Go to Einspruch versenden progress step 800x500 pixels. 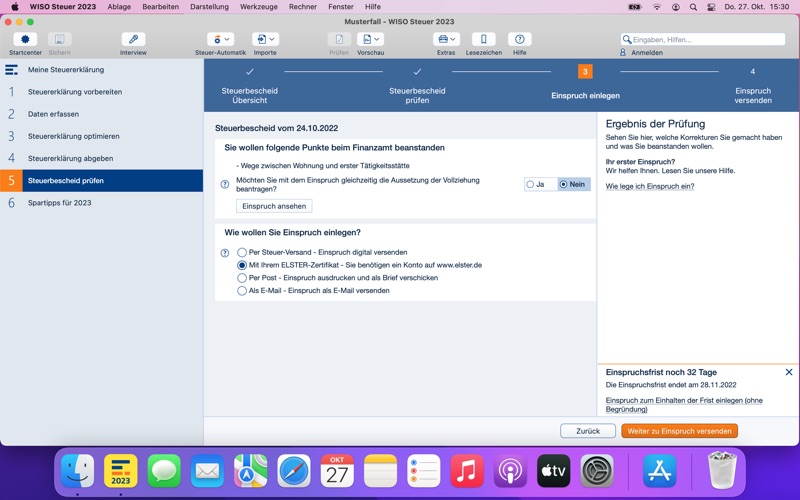tap(753, 86)
